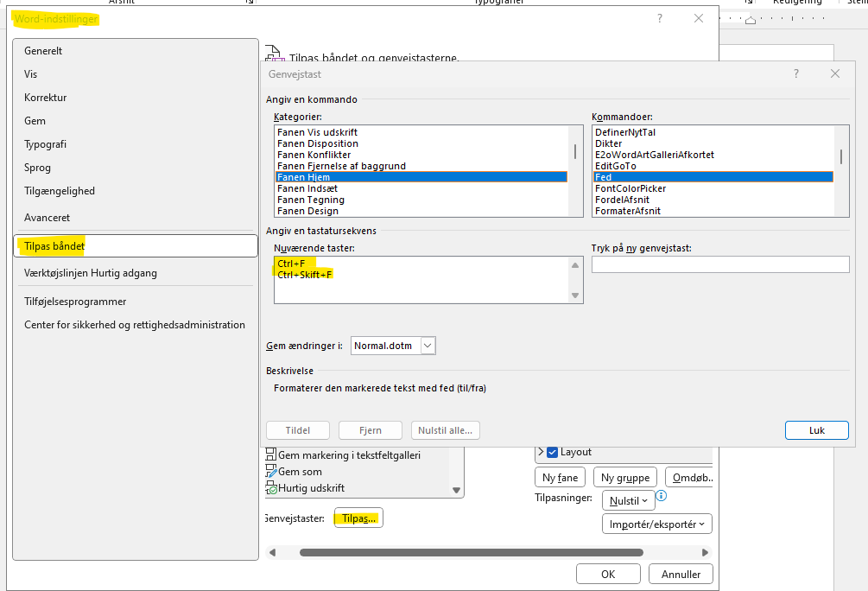Screen dimensions: 868x591
Task: Select category Fanen Design
Action: tap(421, 211)
